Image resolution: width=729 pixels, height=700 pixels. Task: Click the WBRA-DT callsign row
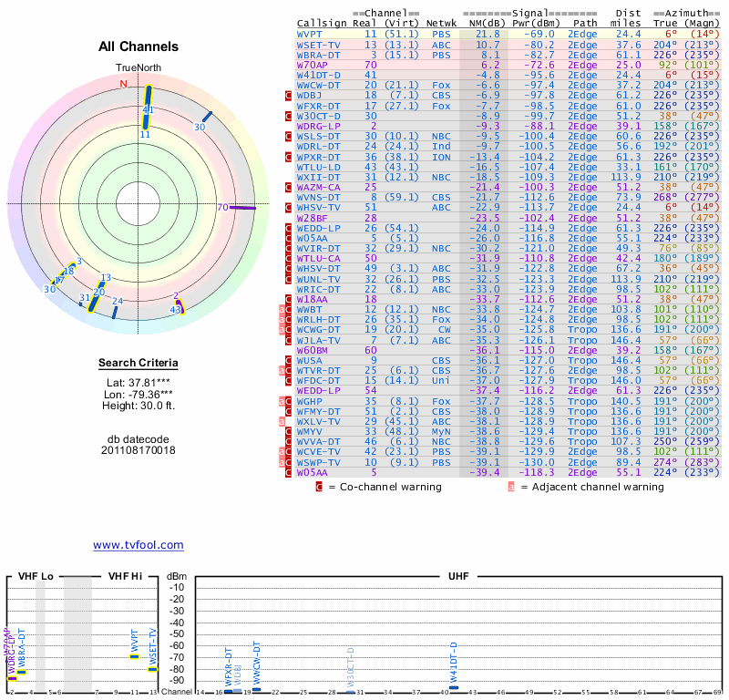pyautogui.click(x=319, y=55)
